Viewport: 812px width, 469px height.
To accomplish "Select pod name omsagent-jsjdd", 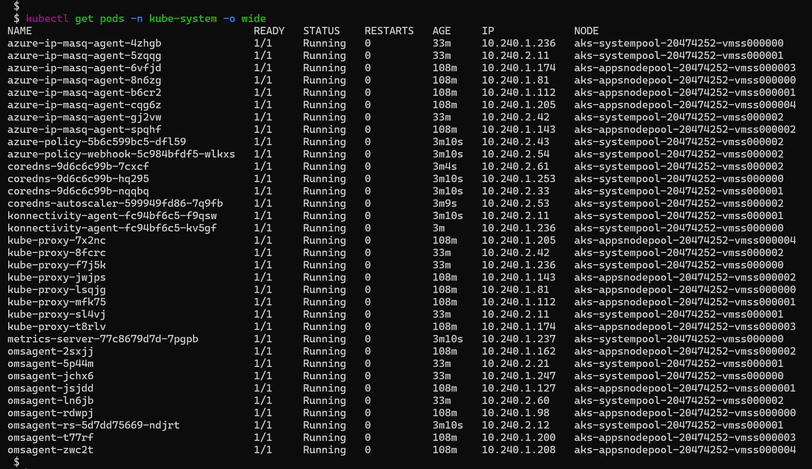I will (50, 388).
